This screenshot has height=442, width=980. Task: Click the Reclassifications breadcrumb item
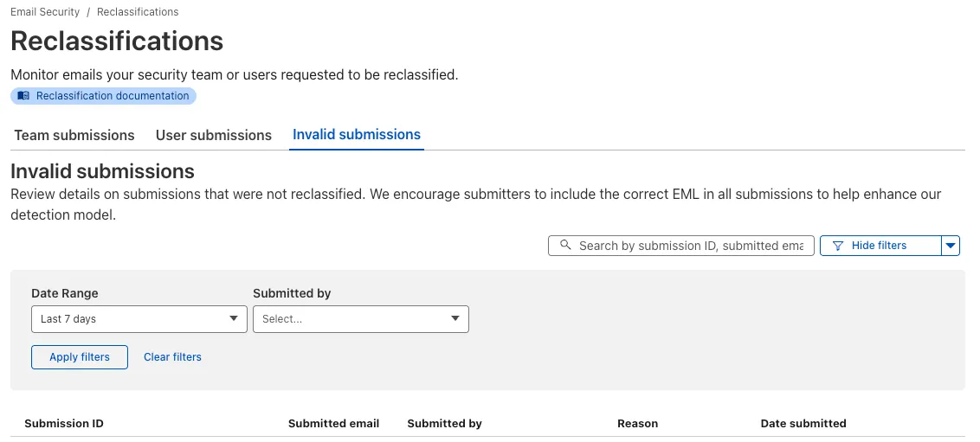click(x=138, y=12)
